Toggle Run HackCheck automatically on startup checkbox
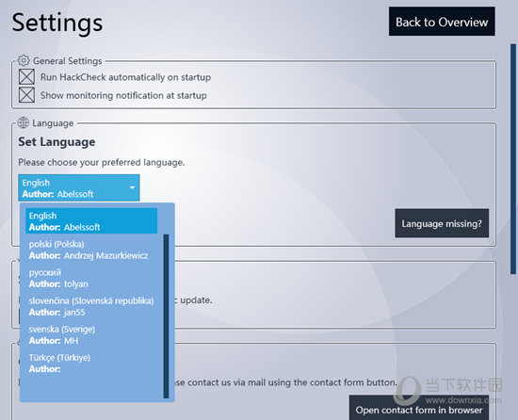The width and height of the screenshot is (518, 420). coord(26,77)
